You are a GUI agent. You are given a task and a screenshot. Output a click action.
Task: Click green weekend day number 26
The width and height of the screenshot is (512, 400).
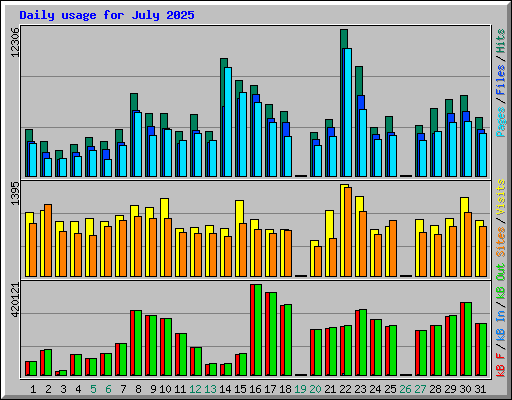(405, 389)
